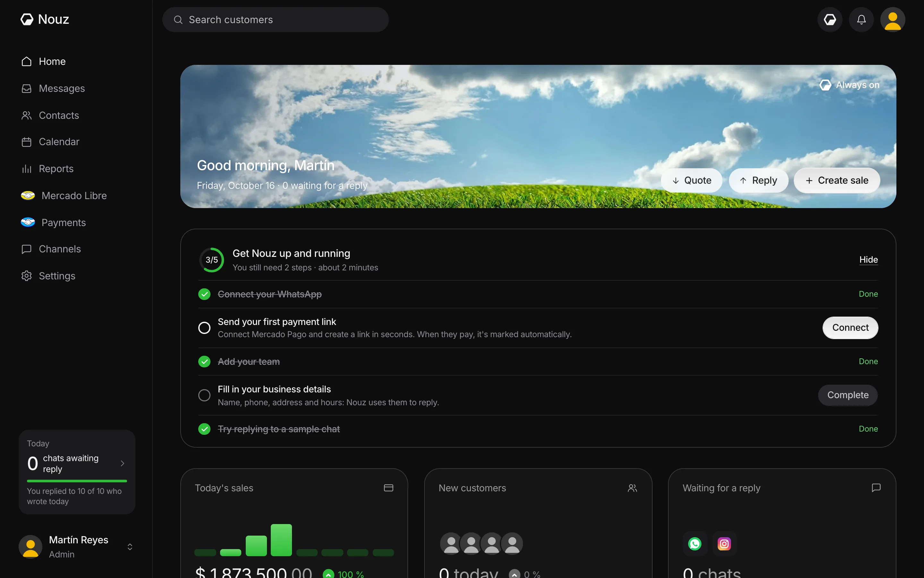This screenshot has width=924, height=578.
Task: Click the tallest bar in sales chart
Action: click(x=281, y=540)
